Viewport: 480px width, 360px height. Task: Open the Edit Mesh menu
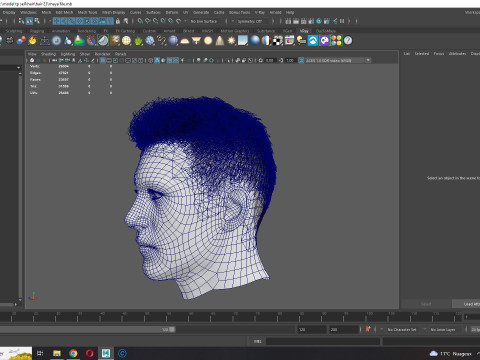pos(64,12)
